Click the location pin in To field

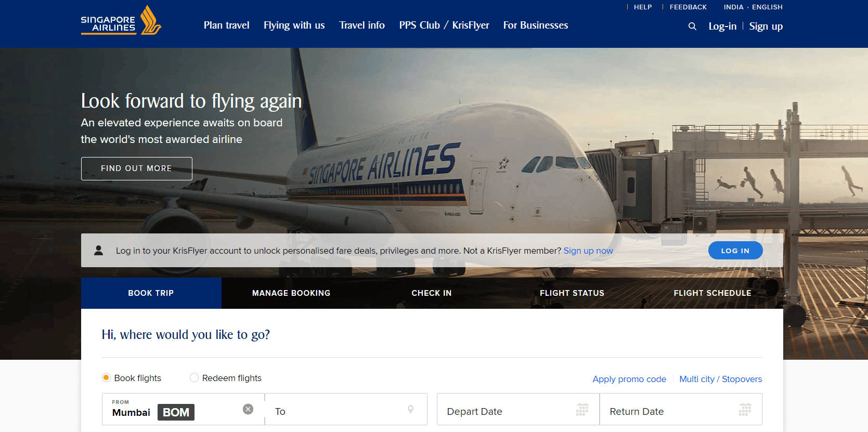point(410,410)
